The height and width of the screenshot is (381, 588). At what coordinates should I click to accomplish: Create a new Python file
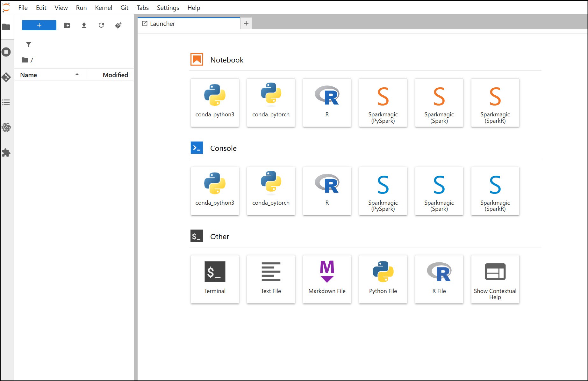pyautogui.click(x=383, y=279)
